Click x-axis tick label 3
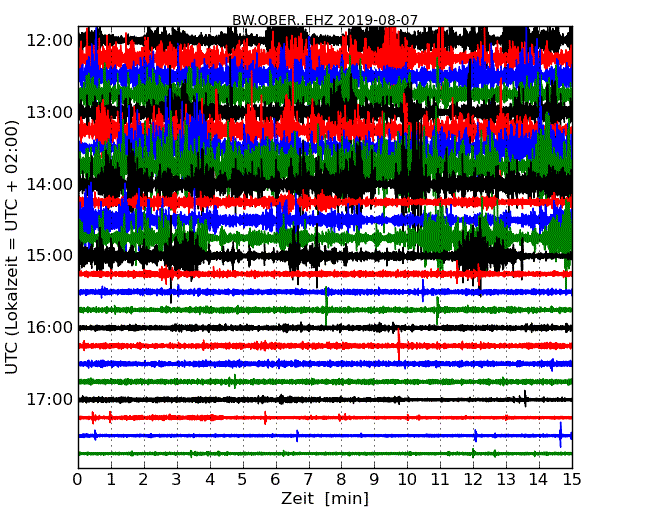This screenshot has width=650, height=520. pos(177,479)
